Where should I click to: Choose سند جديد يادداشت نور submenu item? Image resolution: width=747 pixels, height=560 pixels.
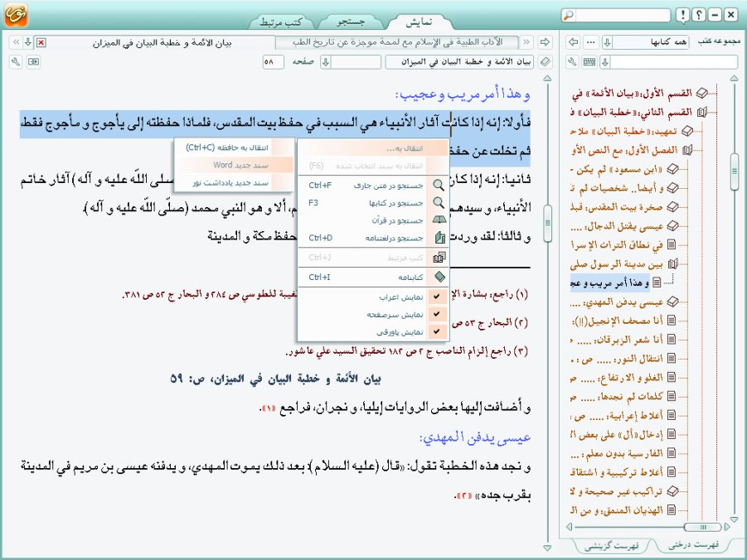tap(234, 183)
